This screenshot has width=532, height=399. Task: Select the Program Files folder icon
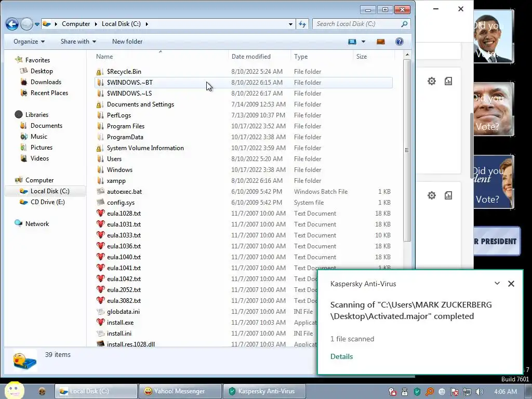click(x=100, y=126)
